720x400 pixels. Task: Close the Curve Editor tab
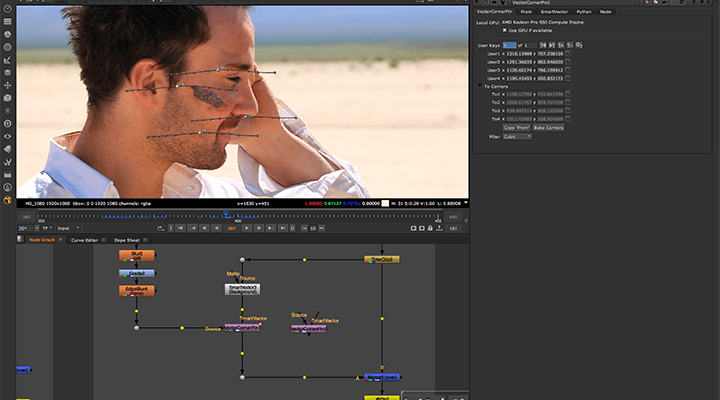click(103, 240)
